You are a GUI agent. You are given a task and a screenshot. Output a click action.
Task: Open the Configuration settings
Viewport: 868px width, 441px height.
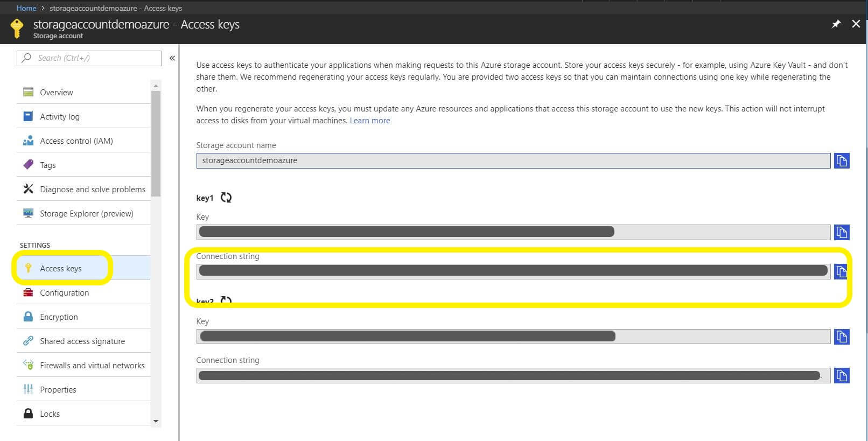pyautogui.click(x=83, y=292)
